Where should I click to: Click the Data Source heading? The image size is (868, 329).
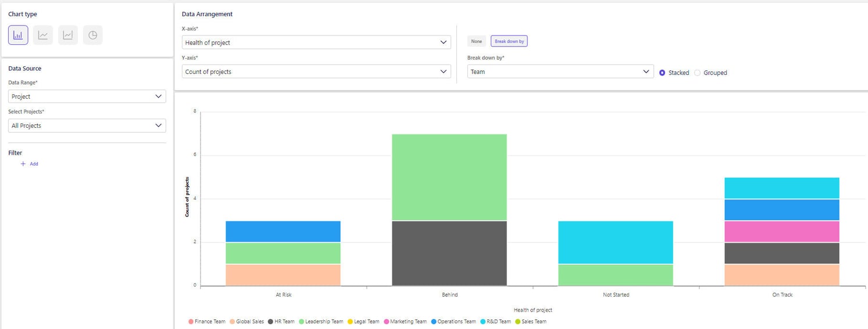point(24,68)
